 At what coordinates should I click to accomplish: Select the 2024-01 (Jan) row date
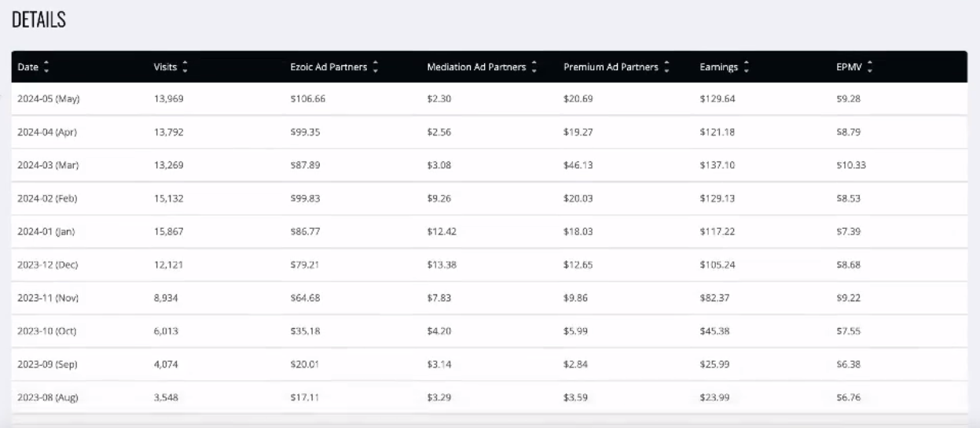click(46, 232)
